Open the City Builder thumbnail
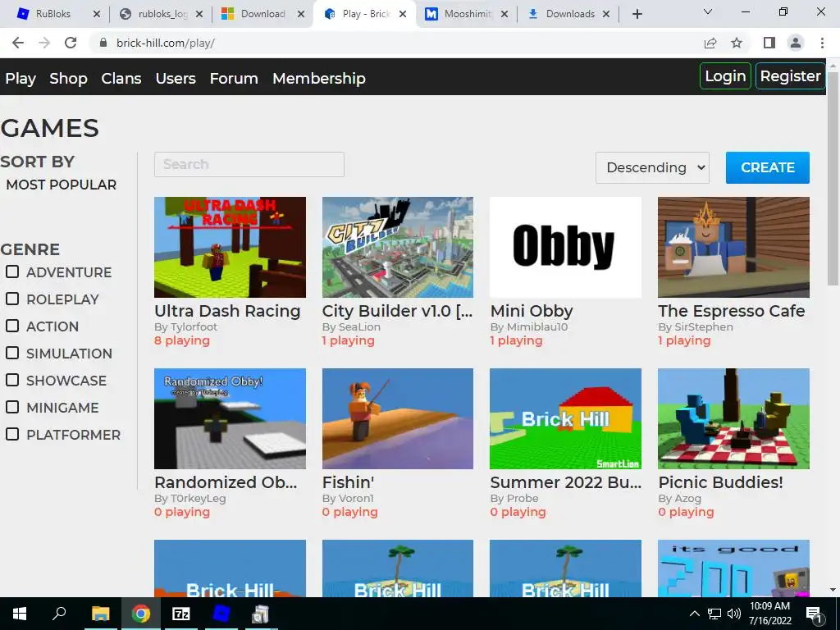840x630 pixels. pos(398,247)
